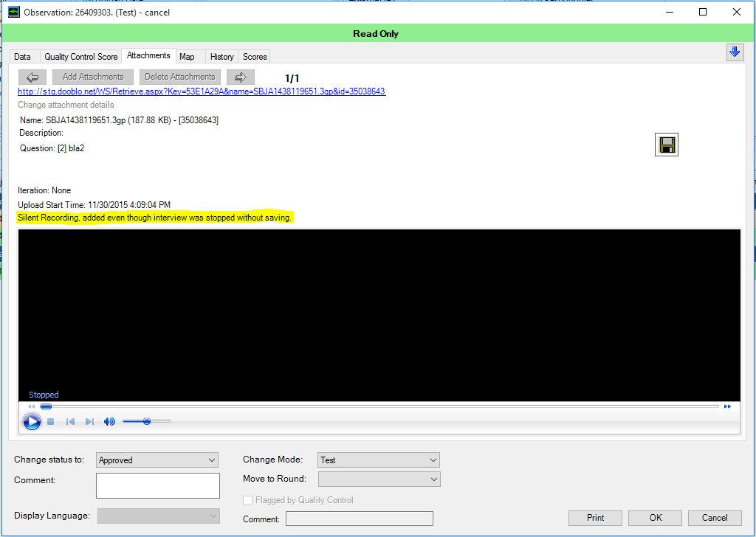Open the attachment retrieve URL link

tap(202, 91)
